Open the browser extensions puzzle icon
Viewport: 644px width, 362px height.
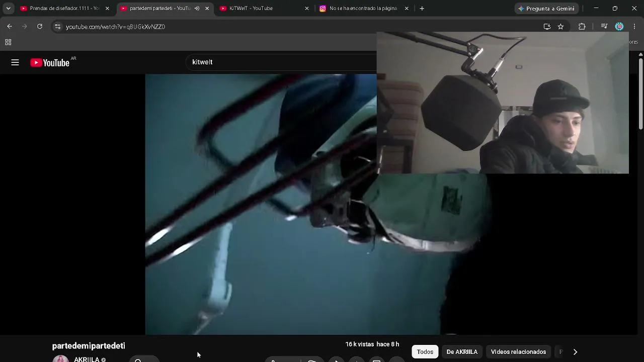click(x=582, y=27)
